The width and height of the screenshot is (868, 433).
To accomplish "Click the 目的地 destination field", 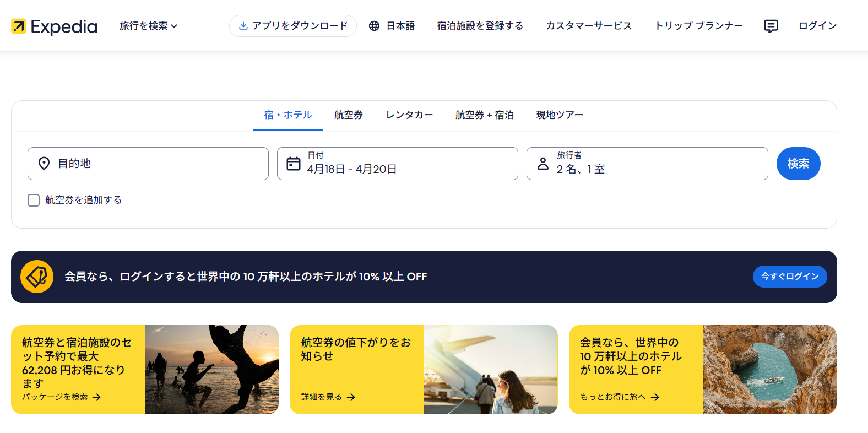I will click(x=148, y=164).
